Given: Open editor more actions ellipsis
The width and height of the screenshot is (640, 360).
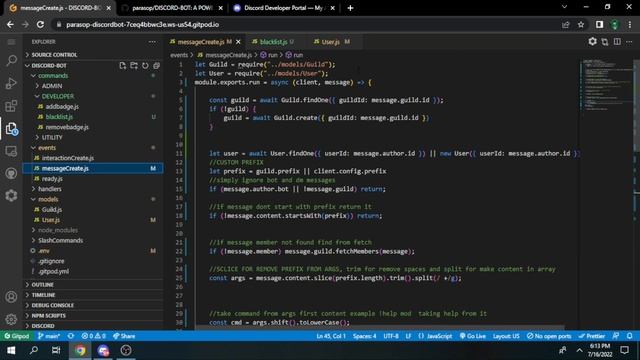Looking at the screenshot, I should point(629,42).
